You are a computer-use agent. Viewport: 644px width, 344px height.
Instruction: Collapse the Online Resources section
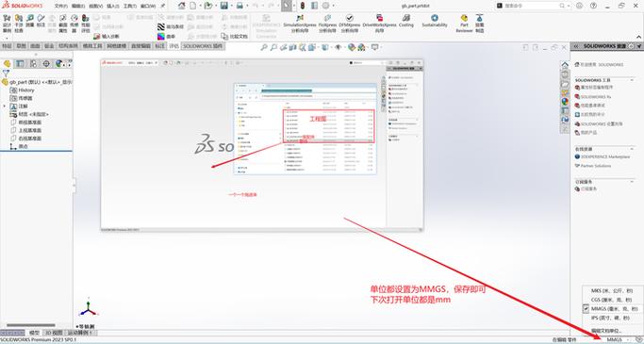(632, 149)
